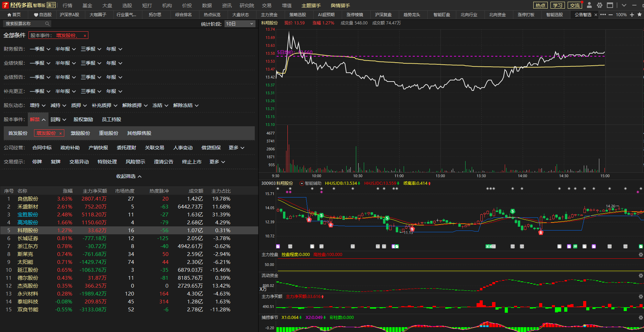Viewport: 644px width, 332px height.
Task: Sort by the 市场热度 column header
Action: tap(125, 191)
